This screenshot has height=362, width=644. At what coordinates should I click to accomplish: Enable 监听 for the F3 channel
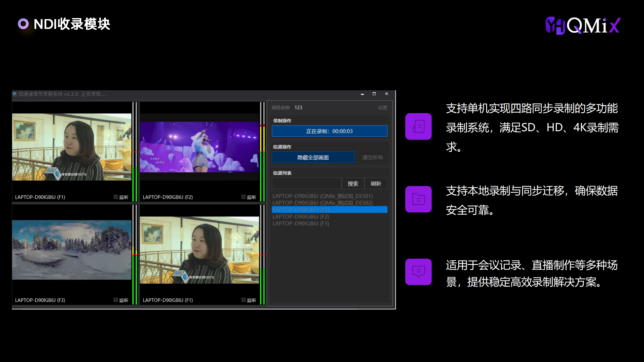pyautogui.click(x=116, y=300)
